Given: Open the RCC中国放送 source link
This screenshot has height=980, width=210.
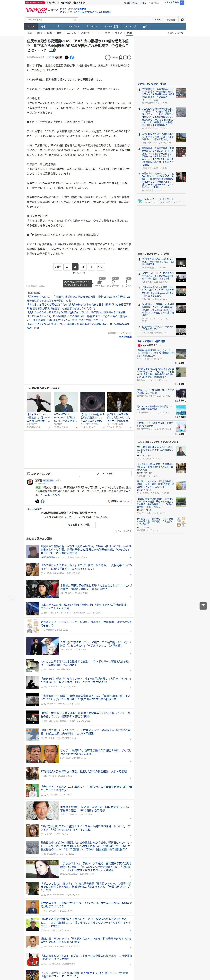Looking at the screenshot, I should click(125, 337).
